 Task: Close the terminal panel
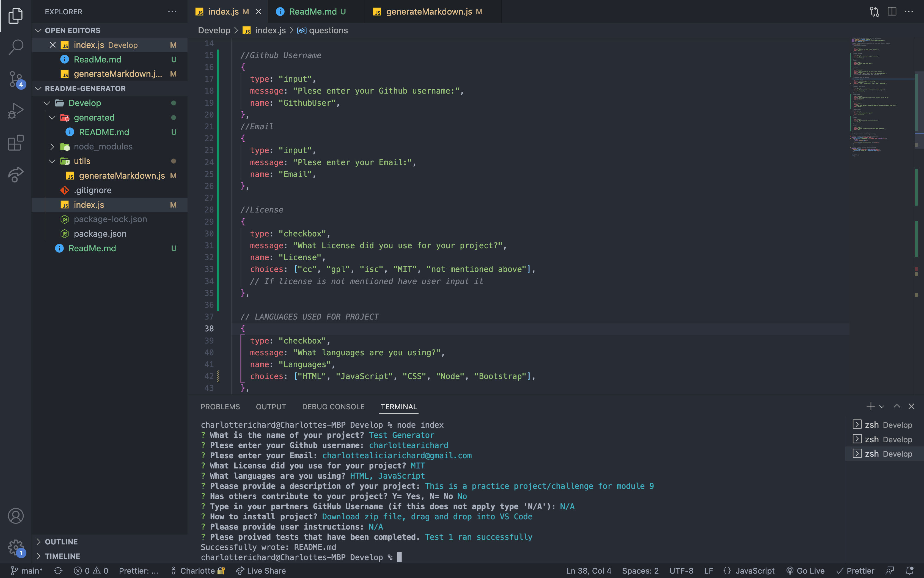911,406
